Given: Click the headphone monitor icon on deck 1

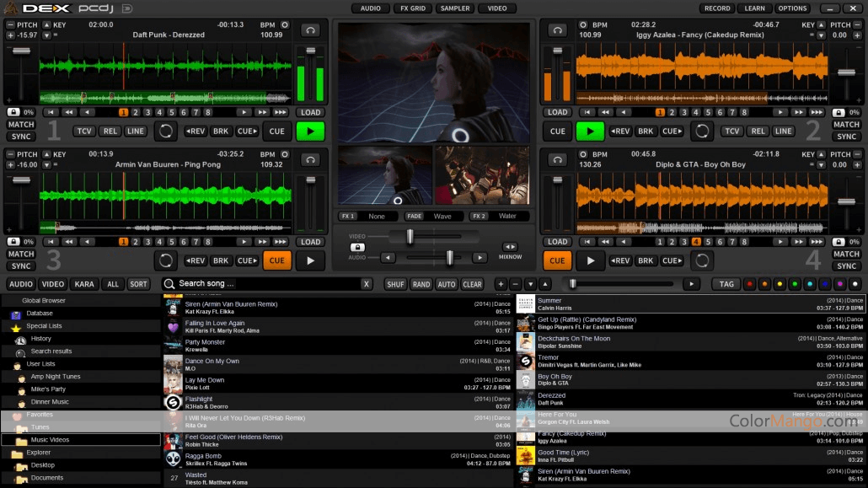Looking at the screenshot, I should tap(310, 29).
